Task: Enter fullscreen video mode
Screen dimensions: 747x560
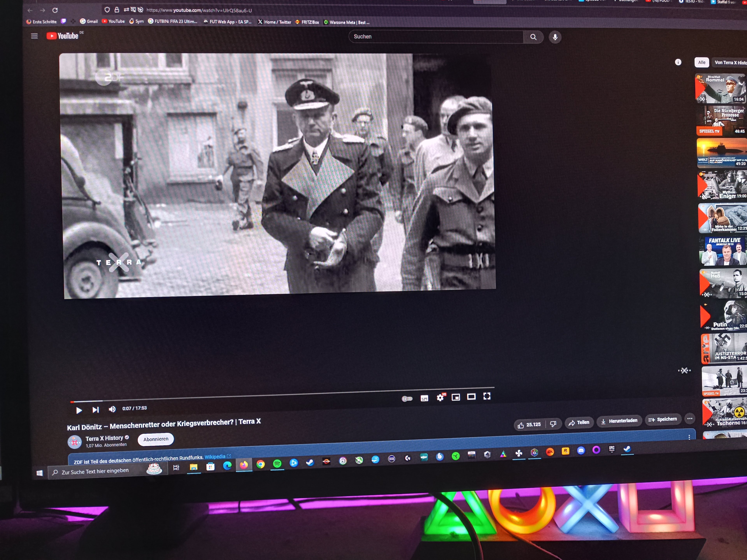Action: pyautogui.click(x=487, y=396)
